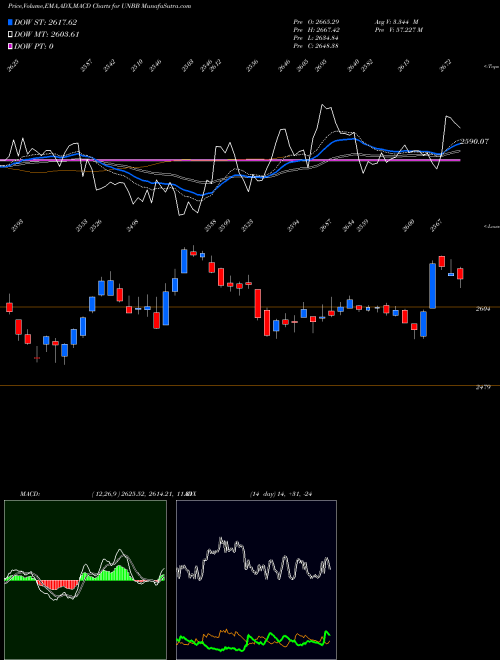The image size is (500, 660).
Task: Select the 'DOW ST: 2617.62' legend text
Action: 45,22
